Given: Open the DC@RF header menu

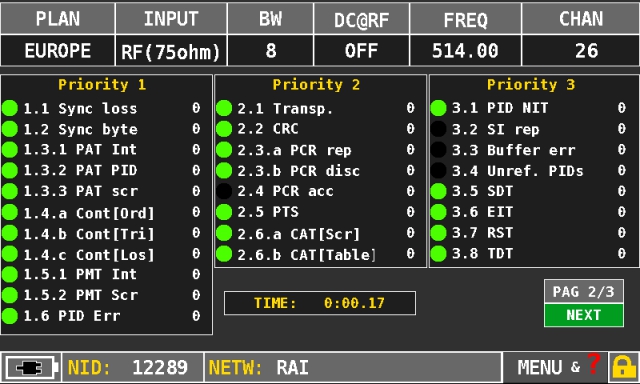Looking at the screenshot, I should click(361, 19).
